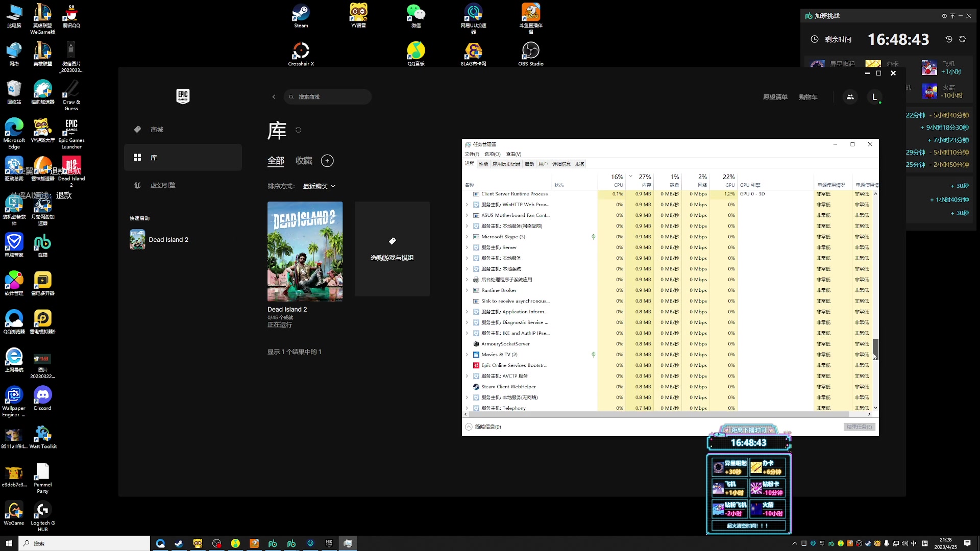Open Steam desktop shortcut
980x551 pixels.
301,16
